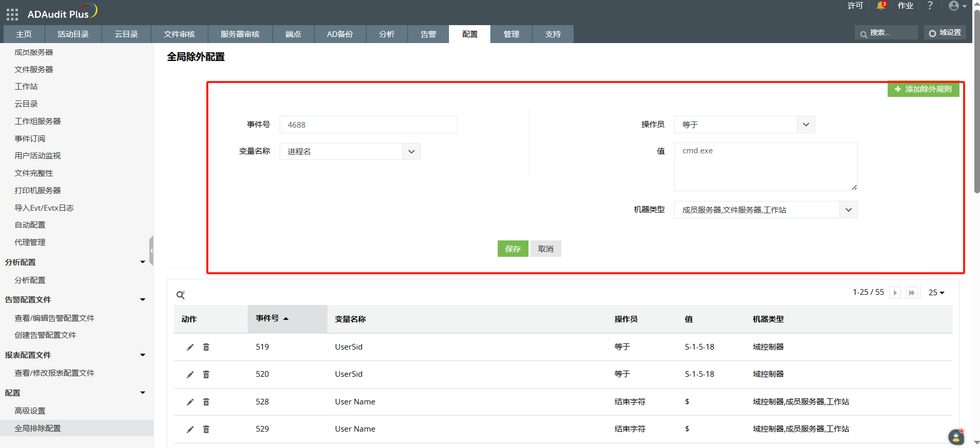Open the 许可 link
980x448 pixels.
(855, 6)
